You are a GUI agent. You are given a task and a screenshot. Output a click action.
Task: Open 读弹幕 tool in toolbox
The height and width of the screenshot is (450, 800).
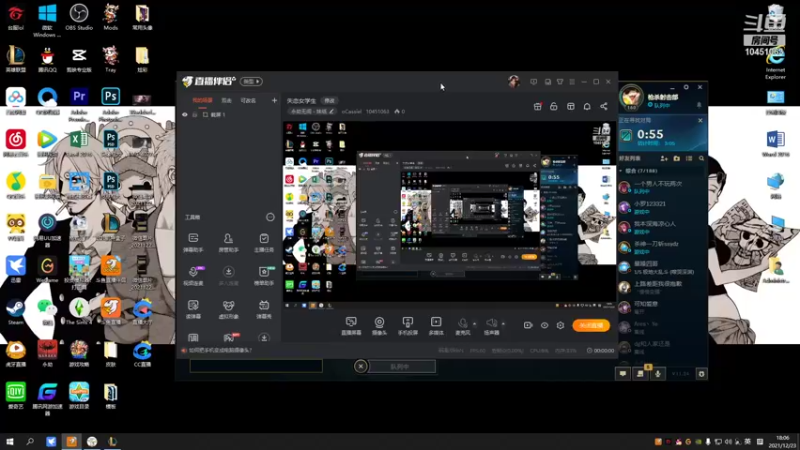pos(193,309)
